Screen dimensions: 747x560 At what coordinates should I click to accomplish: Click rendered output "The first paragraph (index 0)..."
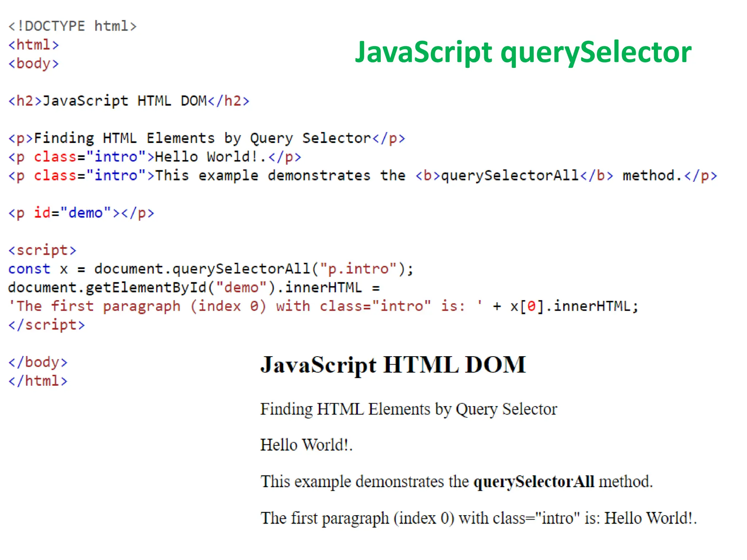click(x=479, y=518)
